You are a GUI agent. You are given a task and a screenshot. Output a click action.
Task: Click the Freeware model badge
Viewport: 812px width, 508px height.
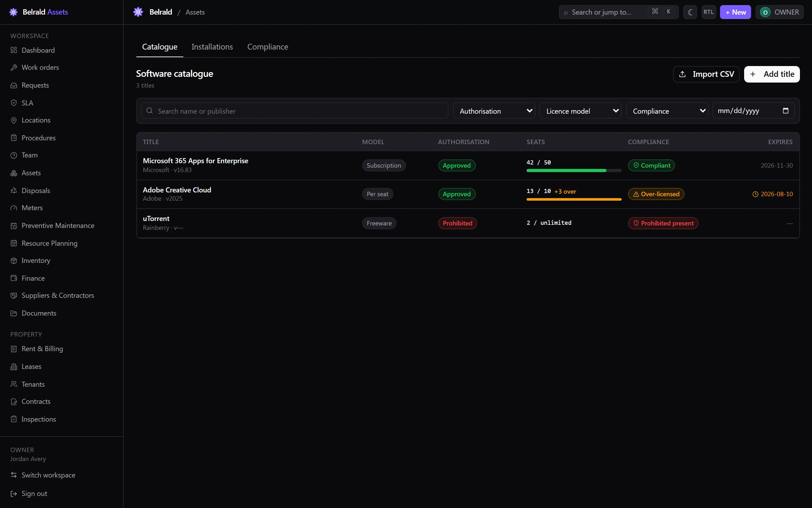379,223
